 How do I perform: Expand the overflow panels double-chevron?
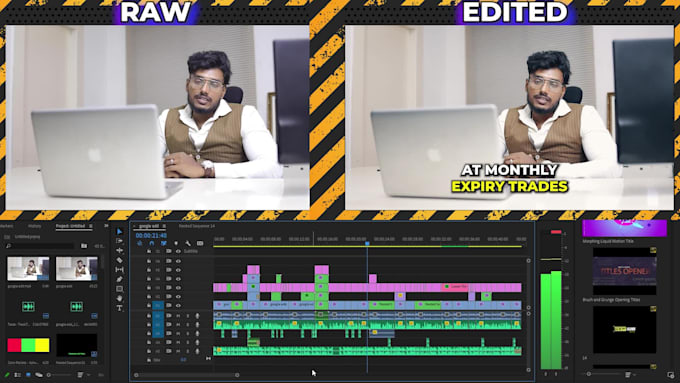(106, 226)
